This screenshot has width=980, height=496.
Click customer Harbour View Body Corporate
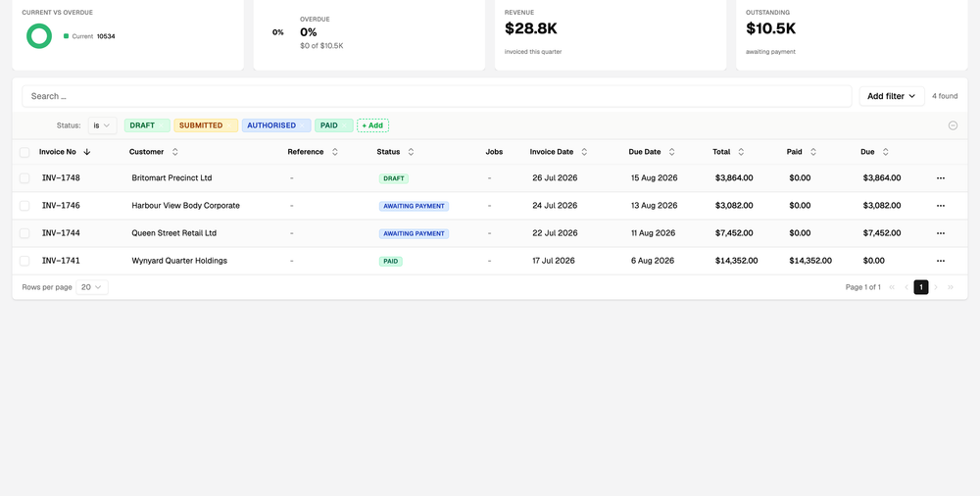click(185, 206)
